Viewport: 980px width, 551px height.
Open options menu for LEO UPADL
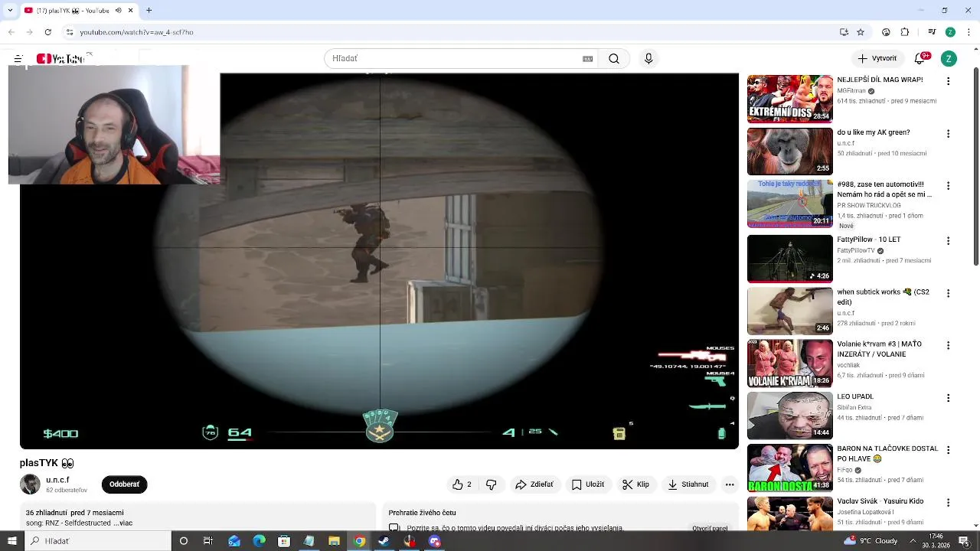(x=949, y=398)
